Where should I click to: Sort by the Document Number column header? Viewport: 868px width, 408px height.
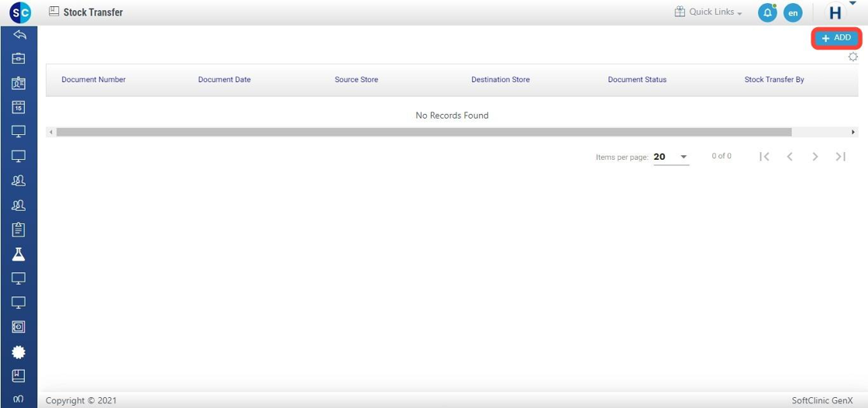point(94,80)
